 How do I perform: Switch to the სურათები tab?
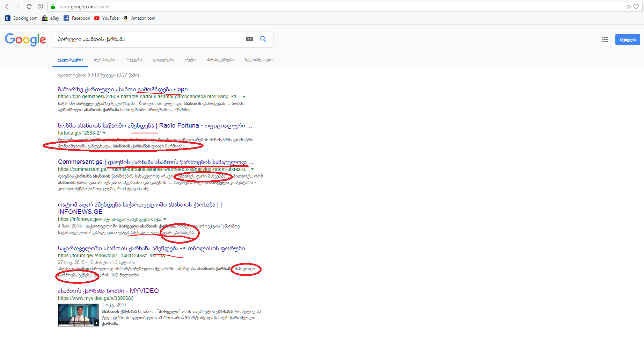click(104, 60)
